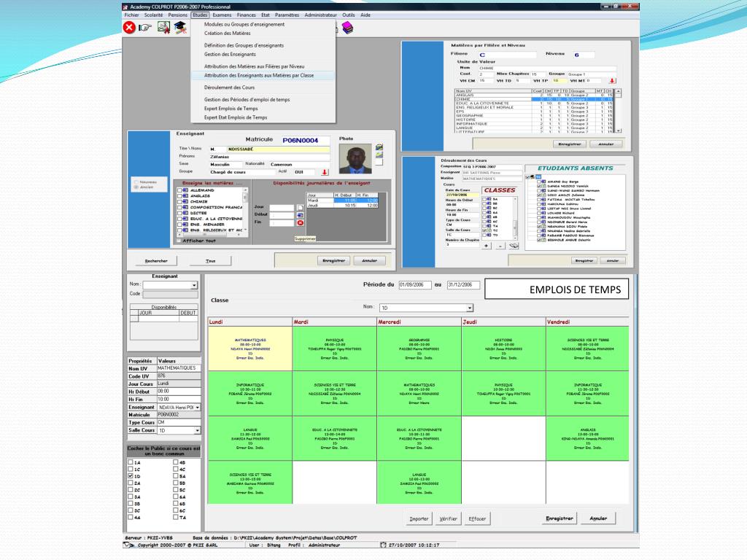Click the Période end date 31/12/2006 field
The image size is (747, 560).
coord(463,285)
